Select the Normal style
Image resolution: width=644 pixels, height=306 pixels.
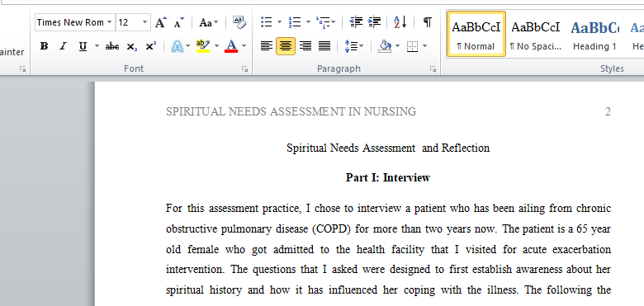click(x=476, y=34)
